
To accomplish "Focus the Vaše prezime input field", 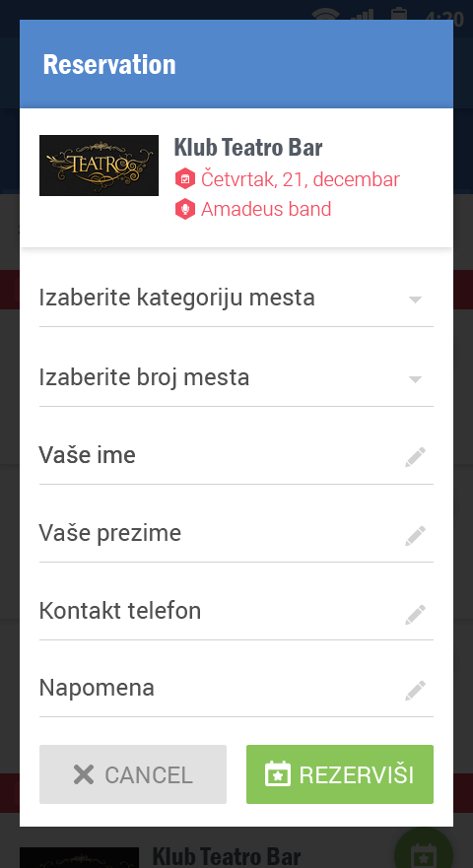I will [x=236, y=535].
